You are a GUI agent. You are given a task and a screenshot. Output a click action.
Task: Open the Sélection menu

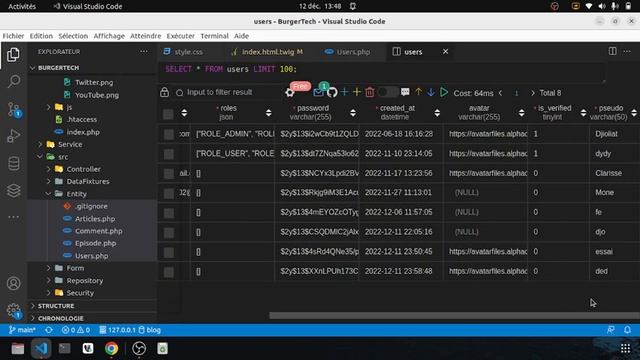[73, 36]
